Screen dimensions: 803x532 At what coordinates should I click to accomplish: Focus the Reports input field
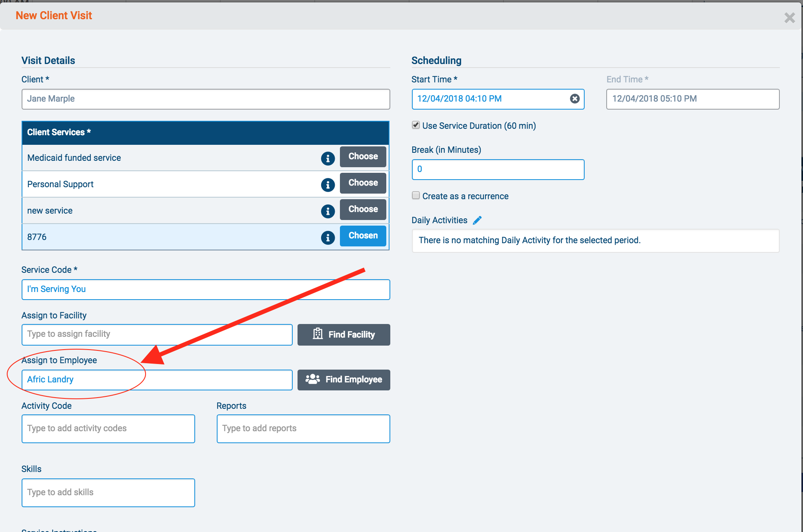click(304, 429)
